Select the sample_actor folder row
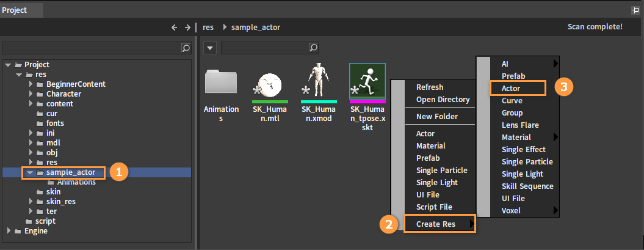Image resolution: width=644 pixels, height=250 pixels. 96,172
